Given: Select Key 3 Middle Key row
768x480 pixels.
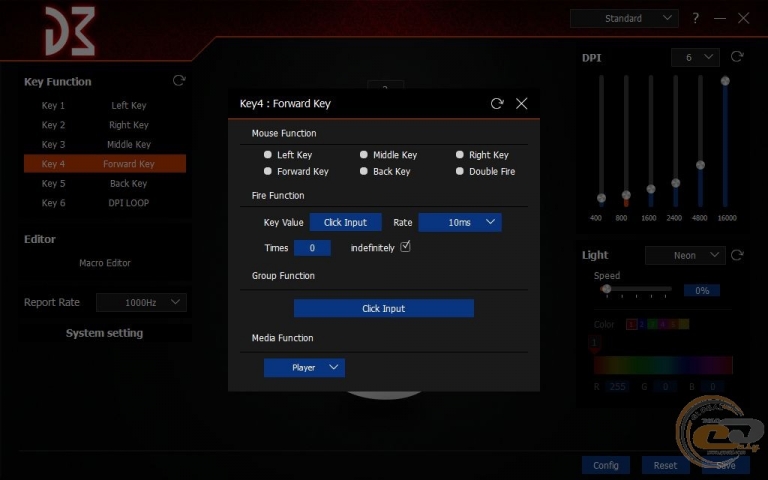Looking at the screenshot, I should (105, 144).
